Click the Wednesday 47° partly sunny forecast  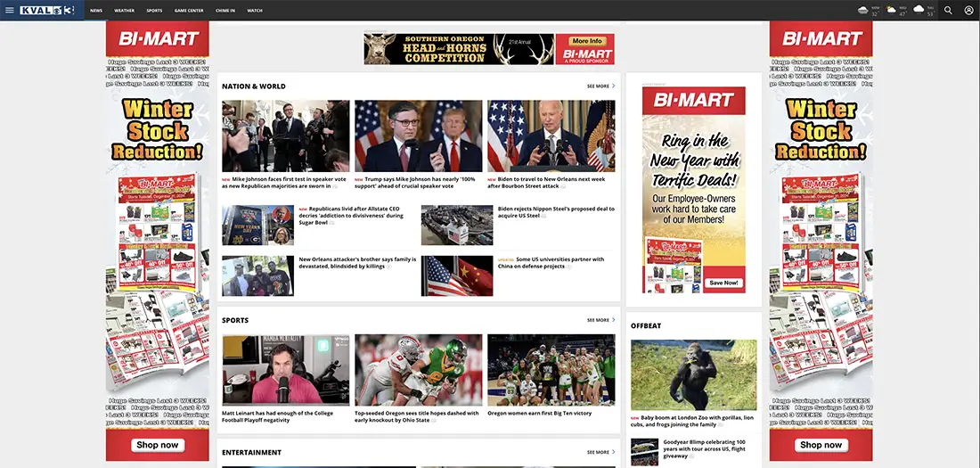[x=896, y=10]
